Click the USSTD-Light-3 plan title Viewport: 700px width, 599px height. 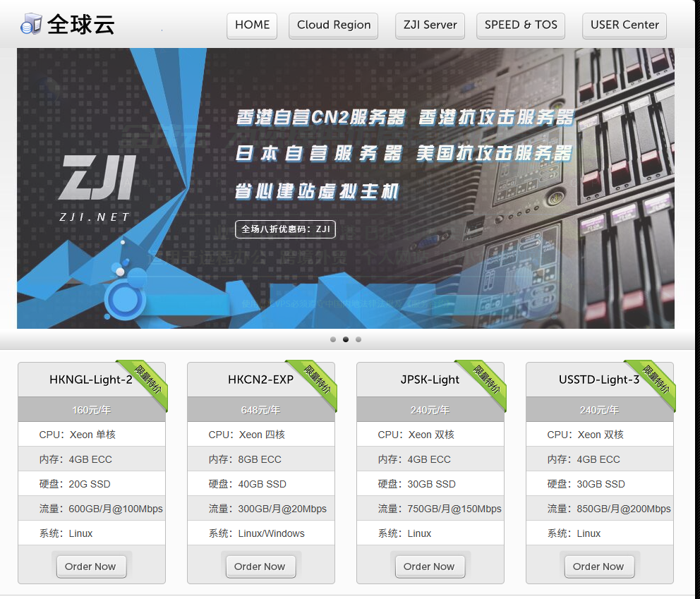tap(599, 380)
